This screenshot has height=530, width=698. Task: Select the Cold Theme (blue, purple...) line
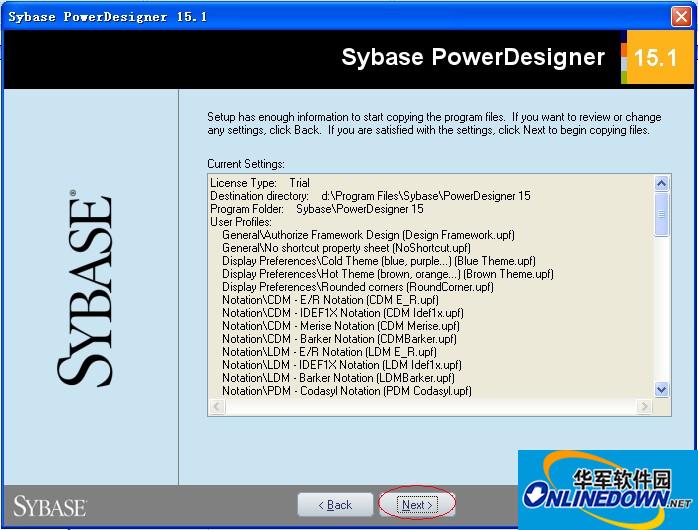click(379, 260)
